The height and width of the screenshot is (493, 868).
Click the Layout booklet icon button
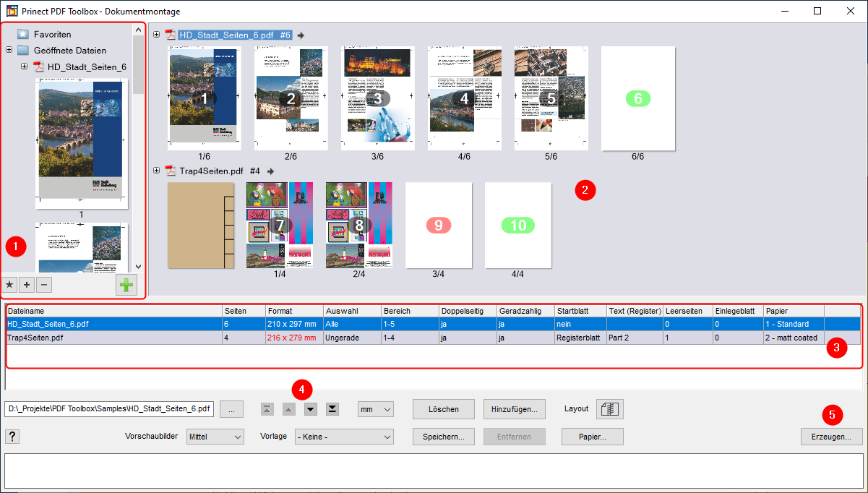tap(610, 409)
